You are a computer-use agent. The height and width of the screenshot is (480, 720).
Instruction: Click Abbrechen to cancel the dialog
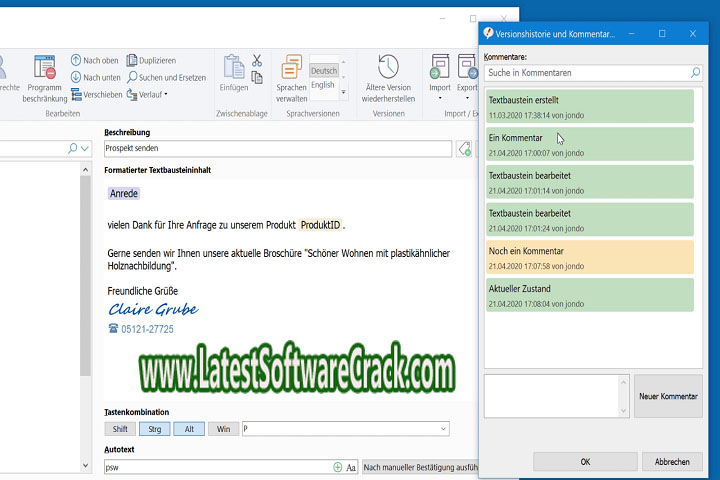pyautogui.click(x=672, y=462)
